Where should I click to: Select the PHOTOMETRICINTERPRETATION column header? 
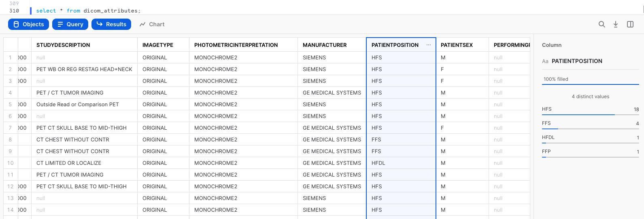[x=243, y=45]
